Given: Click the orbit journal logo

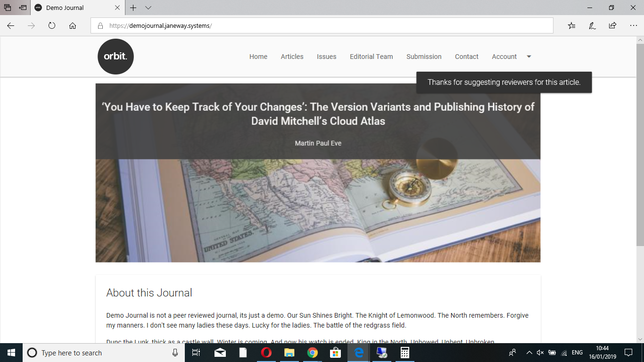Looking at the screenshot, I should 116,57.
